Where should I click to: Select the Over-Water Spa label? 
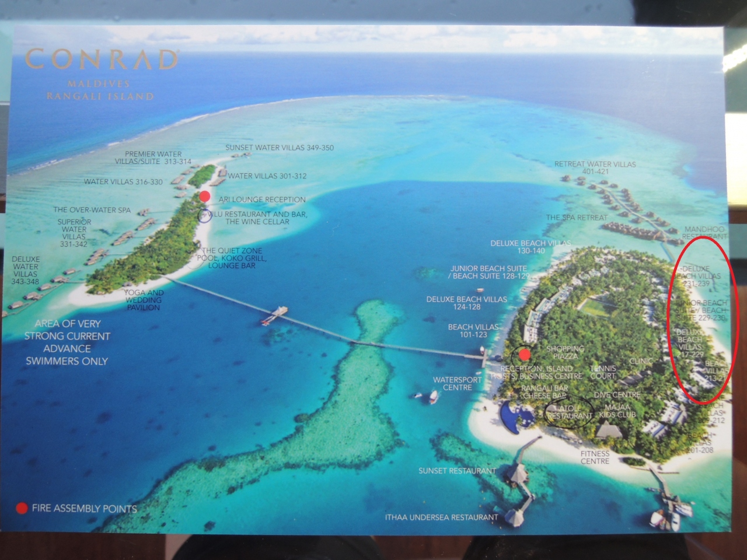click(x=92, y=210)
